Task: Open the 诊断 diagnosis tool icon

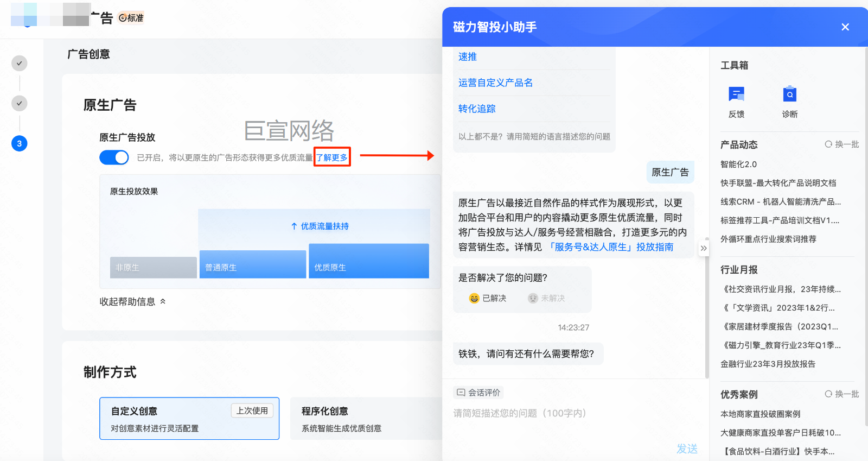Action: coord(789,95)
